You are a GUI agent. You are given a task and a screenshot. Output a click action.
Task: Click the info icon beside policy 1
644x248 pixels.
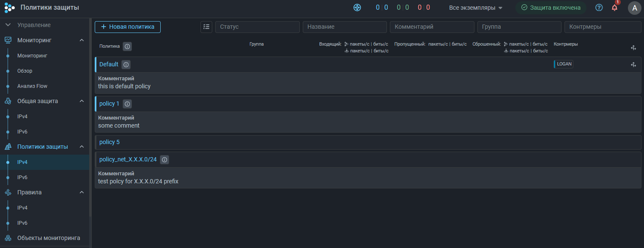click(127, 104)
